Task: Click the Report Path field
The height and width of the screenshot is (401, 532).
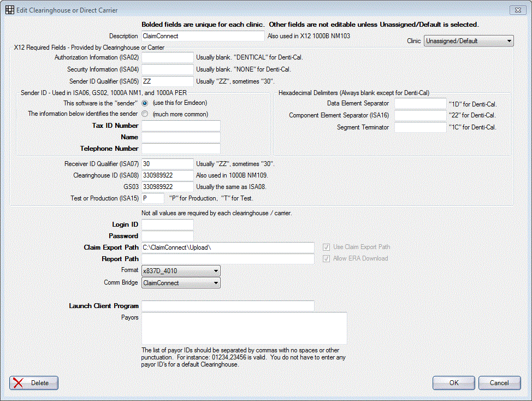Action: [228, 259]
